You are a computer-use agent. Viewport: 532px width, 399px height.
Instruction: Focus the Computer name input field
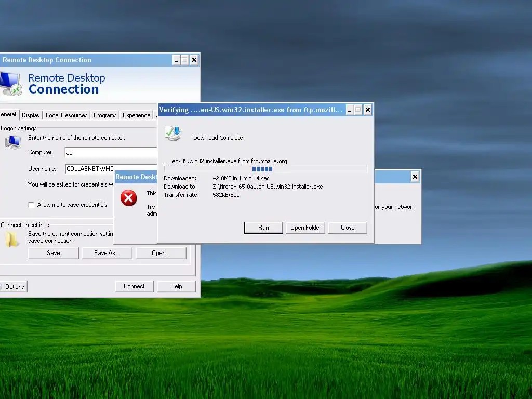tap(111, 153)
